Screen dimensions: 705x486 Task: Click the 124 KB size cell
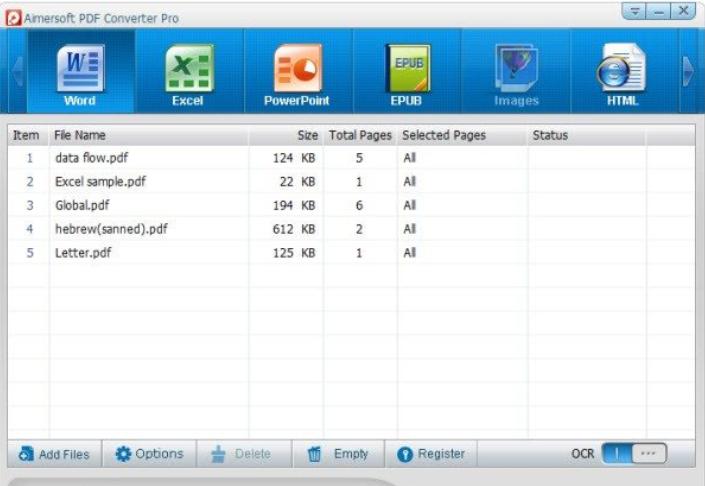(294, 158)
